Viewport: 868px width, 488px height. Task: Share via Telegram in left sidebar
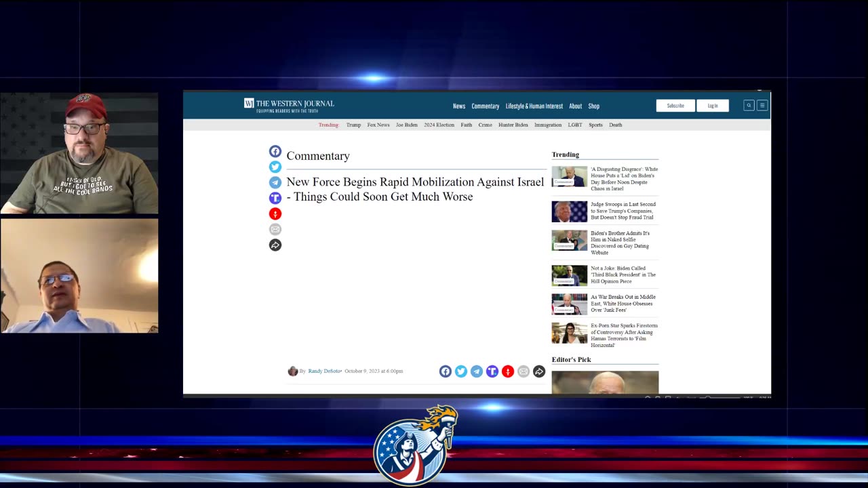point(275,182)
